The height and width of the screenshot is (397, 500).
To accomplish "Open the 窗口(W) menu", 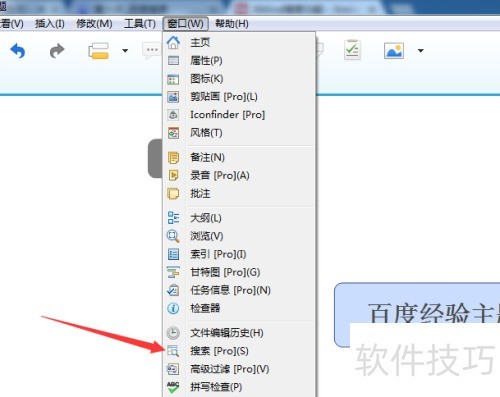I will point(185,24).
